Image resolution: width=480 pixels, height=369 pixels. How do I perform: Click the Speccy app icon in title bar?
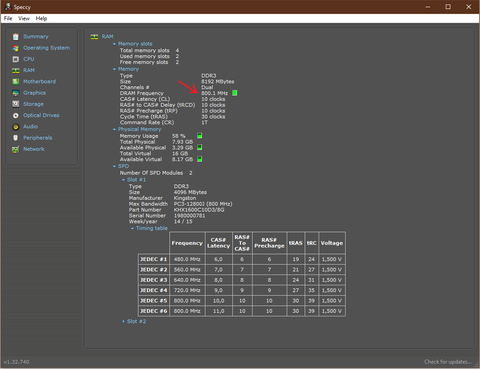click(x=8, y=7)
